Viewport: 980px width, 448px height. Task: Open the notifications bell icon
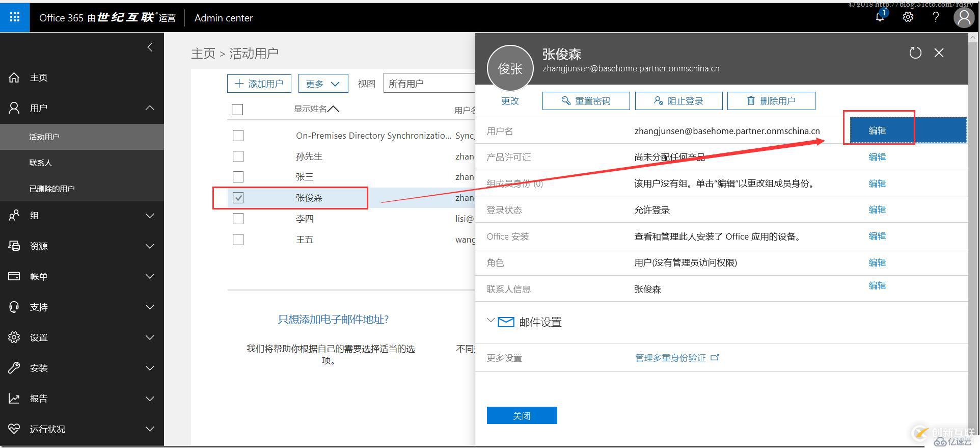click(880, 17)
